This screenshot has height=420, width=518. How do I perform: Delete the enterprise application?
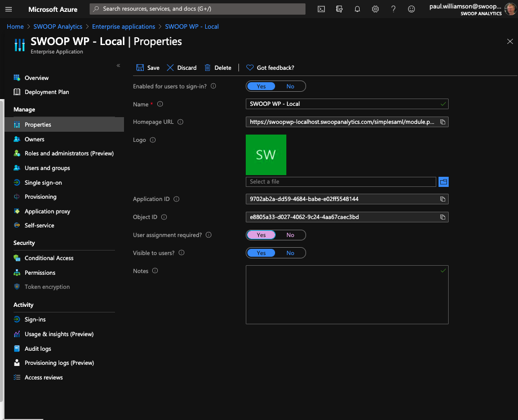(218, 68)
